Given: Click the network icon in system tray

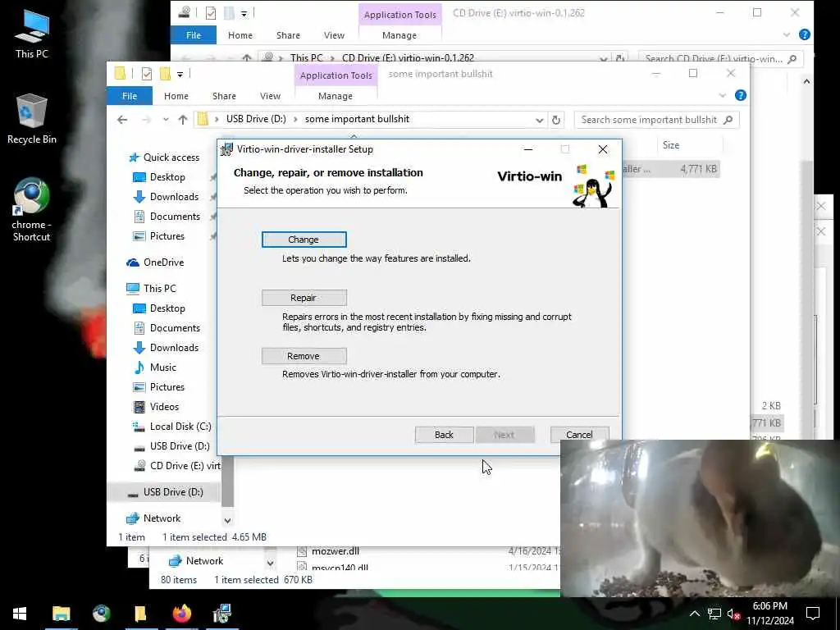Looking at the screenshot, I should 714,614.
